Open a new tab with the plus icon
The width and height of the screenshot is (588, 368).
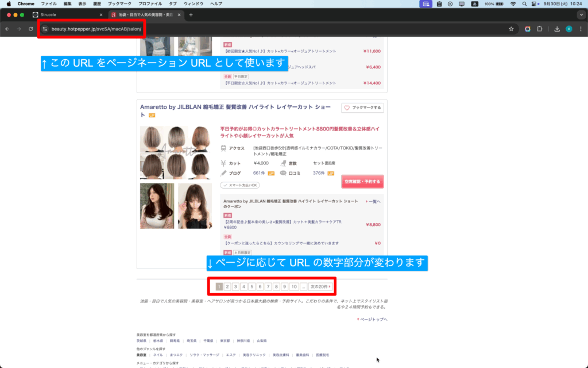point(191,14)
